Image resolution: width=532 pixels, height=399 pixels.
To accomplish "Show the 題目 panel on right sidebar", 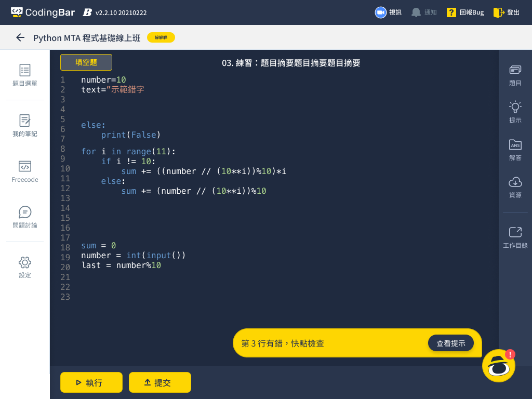I will click(x=515, y=75).
